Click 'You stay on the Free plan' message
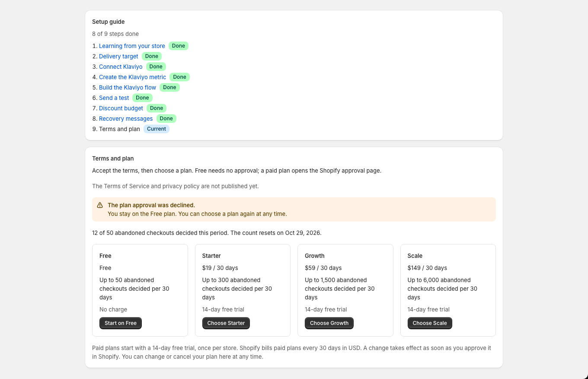 pos(197,214)
